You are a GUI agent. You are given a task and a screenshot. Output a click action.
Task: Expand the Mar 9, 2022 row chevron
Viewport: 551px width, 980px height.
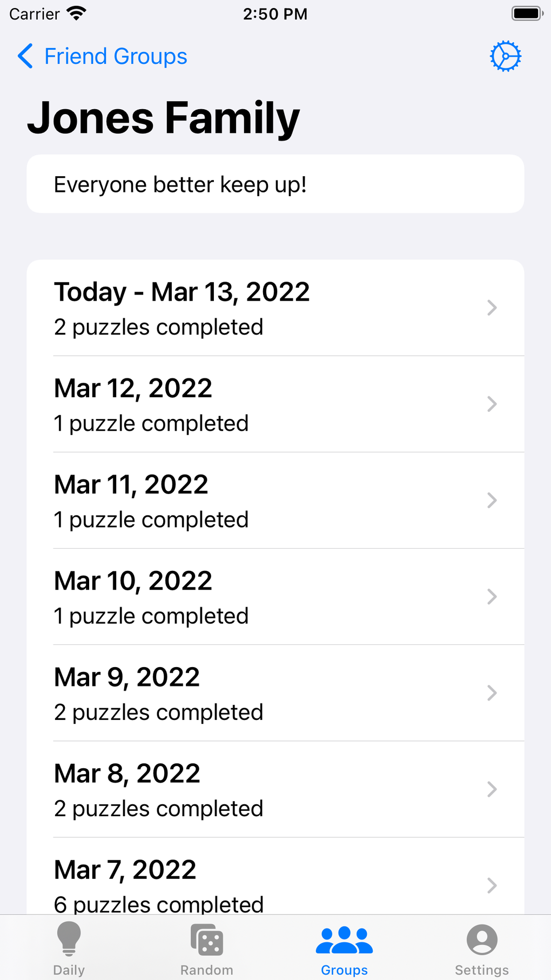[x=492, y=692]
